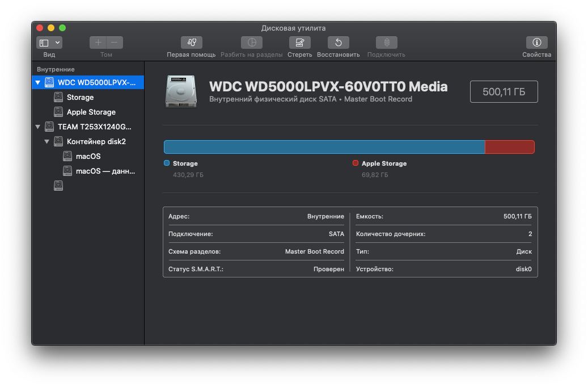Click the TEAM disk drive icon
Image resolution: width=588 pixels, height=387 pixels.
tap(49, 127)
